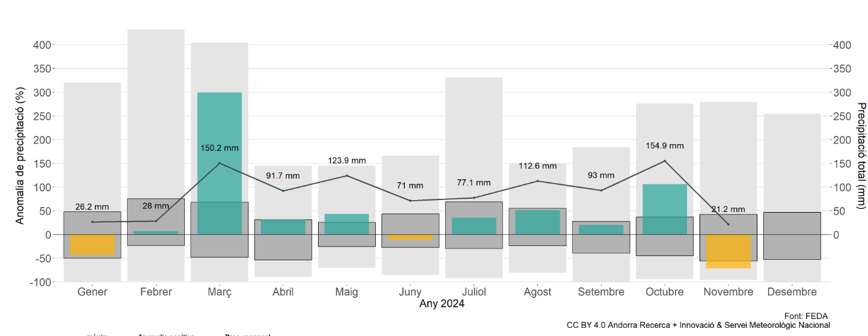Click the CC BY 4.0 license attribution
This screenshot has width=868, height=336.
point(698,325)
